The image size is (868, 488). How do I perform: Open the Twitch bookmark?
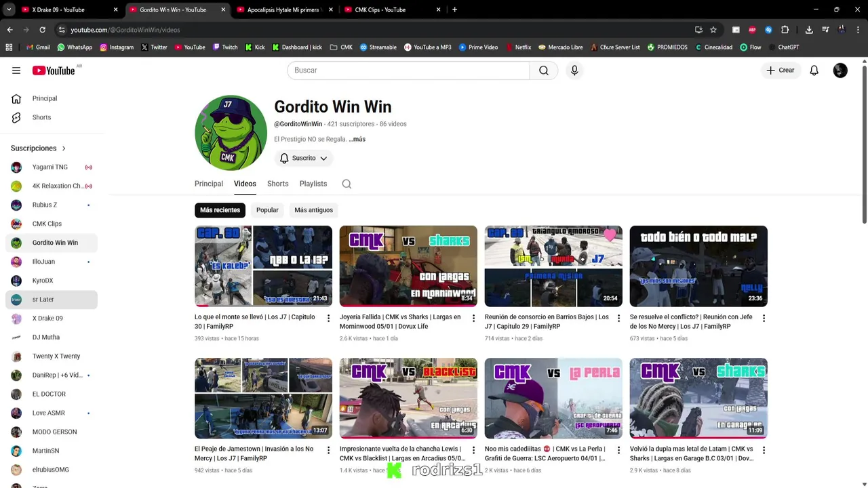point(225,47)
